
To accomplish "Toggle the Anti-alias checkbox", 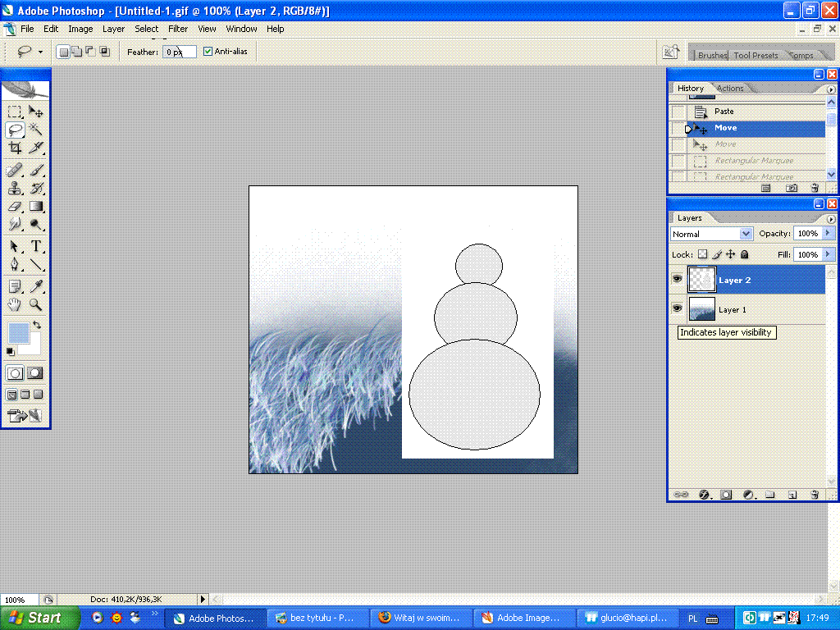I will pyautogui.click(x=208, y=52).
